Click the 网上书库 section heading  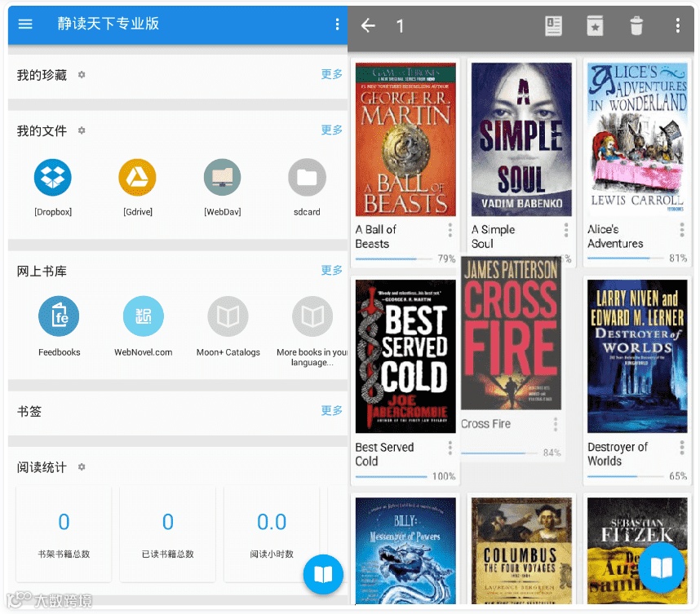(x=42, y=271)
